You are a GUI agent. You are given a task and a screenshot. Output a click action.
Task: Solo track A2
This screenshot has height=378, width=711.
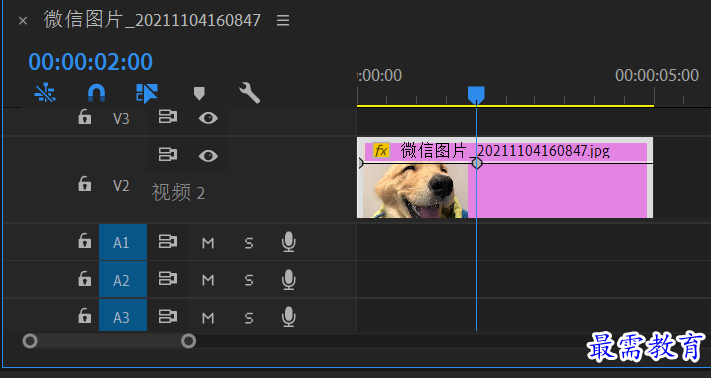[249, 281]
